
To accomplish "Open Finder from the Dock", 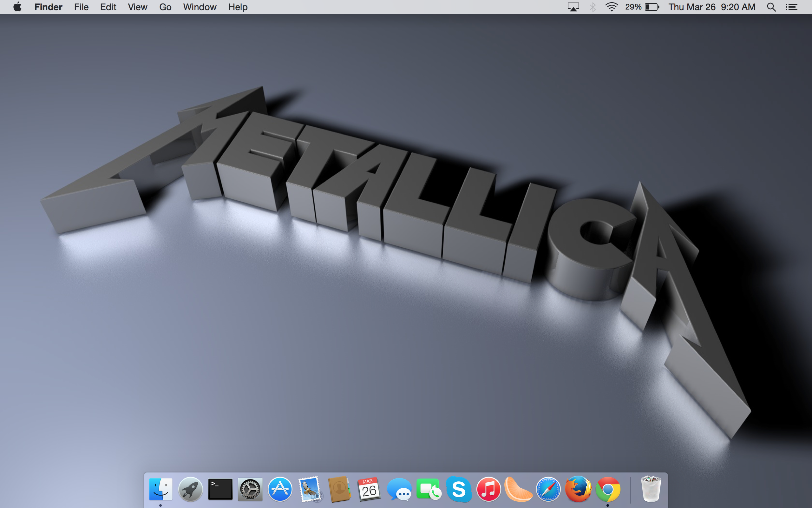I will pyautogui.click(x=160, y=489).
